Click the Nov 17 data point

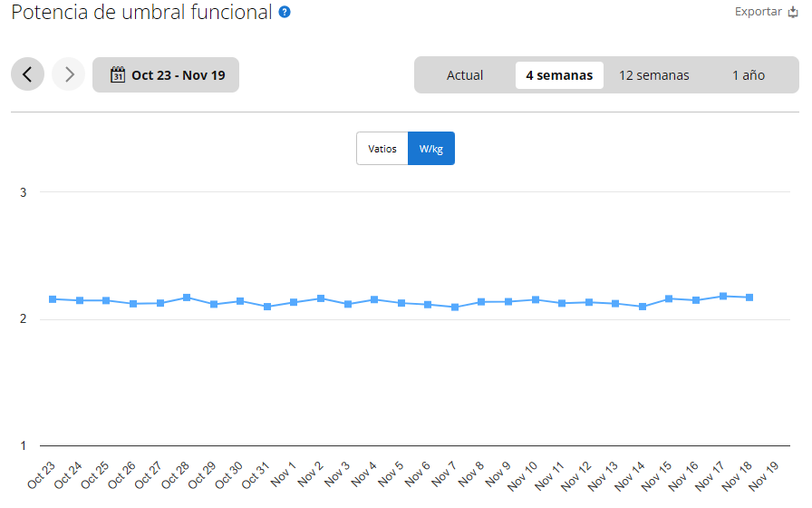pos(723,297)
